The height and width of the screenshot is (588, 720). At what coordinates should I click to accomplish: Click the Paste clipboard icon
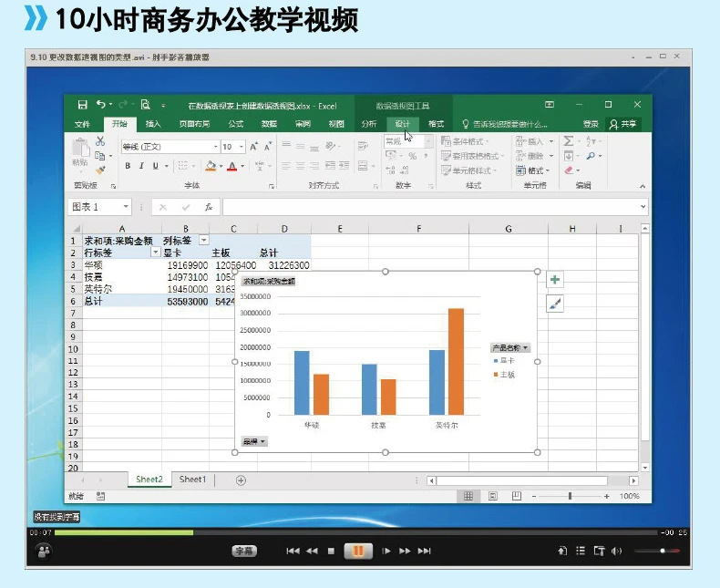pos(80,149)
